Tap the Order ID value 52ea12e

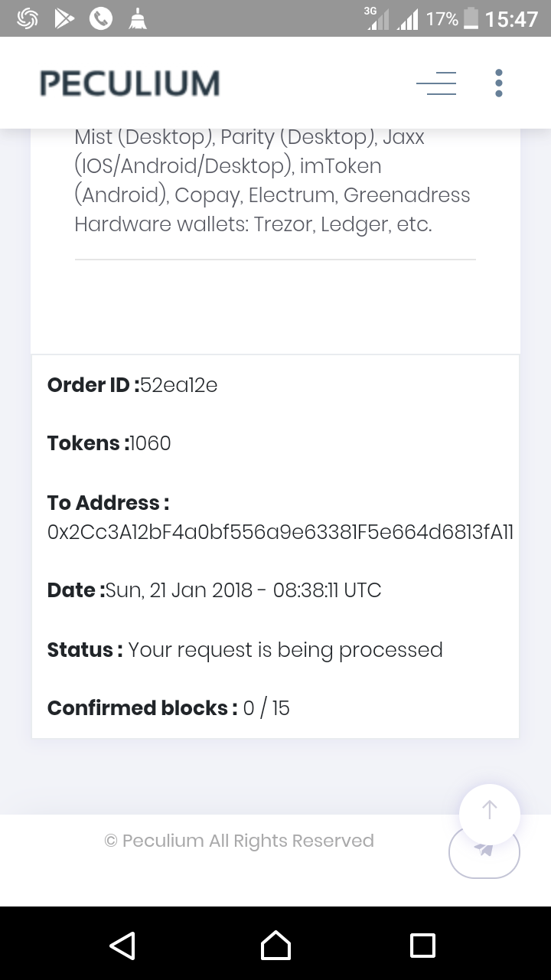(x=179, y=385)
